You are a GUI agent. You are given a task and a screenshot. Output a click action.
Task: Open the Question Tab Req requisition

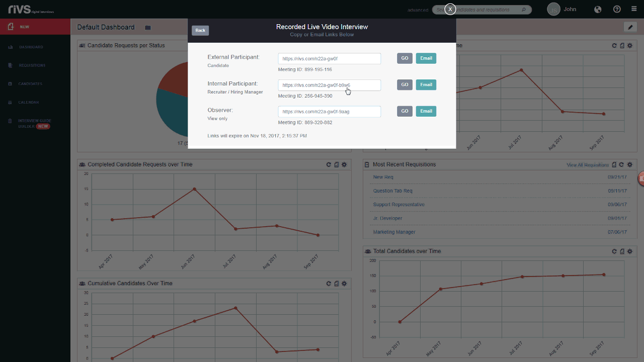click(x=392, y=191)
